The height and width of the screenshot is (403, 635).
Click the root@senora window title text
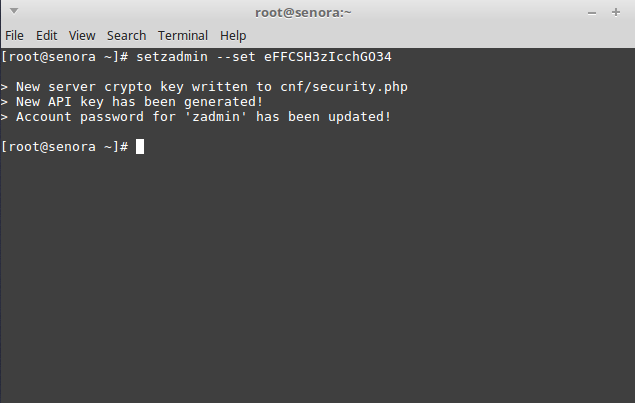click(303, 13)
